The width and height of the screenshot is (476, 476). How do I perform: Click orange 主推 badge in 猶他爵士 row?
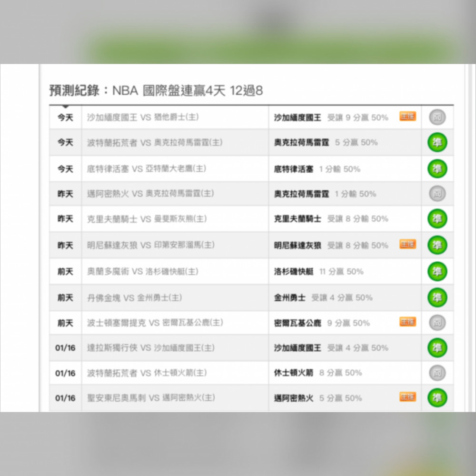click(408, 117)
